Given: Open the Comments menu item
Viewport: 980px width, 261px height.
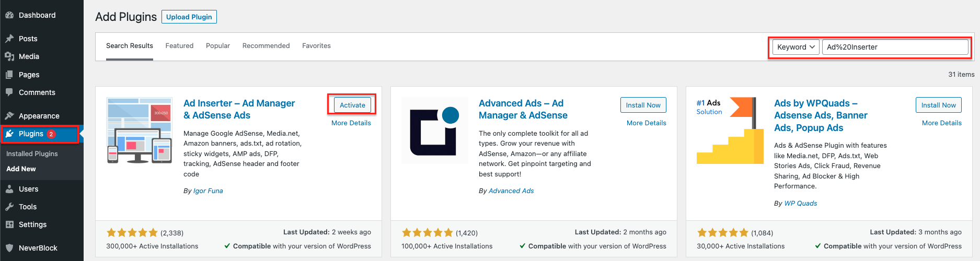Looking at the screenshot, I should pyautogui.click(x=42, y=92).
